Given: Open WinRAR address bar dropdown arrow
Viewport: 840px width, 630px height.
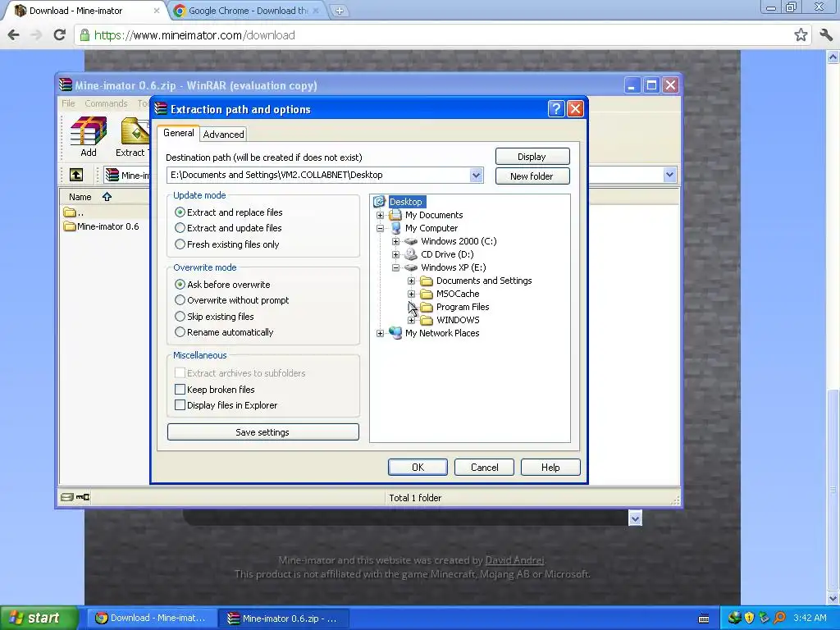Looking at the screenshot, I should click(x=669, y=175).
